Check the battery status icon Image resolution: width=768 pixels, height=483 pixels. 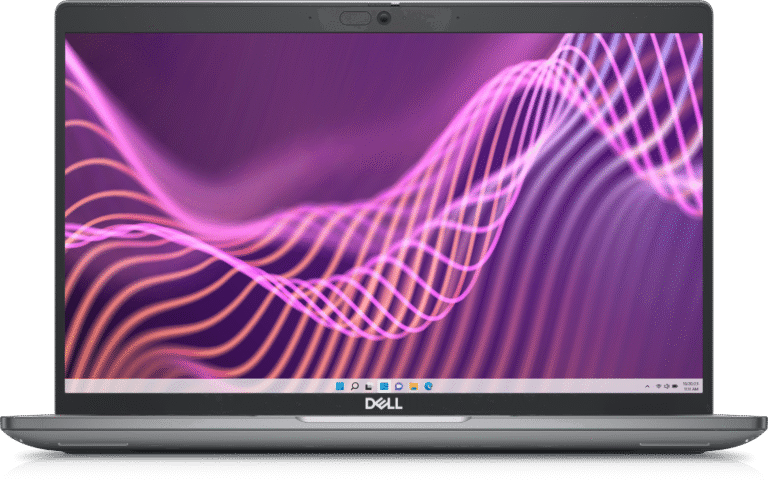[x=675, y=386]
